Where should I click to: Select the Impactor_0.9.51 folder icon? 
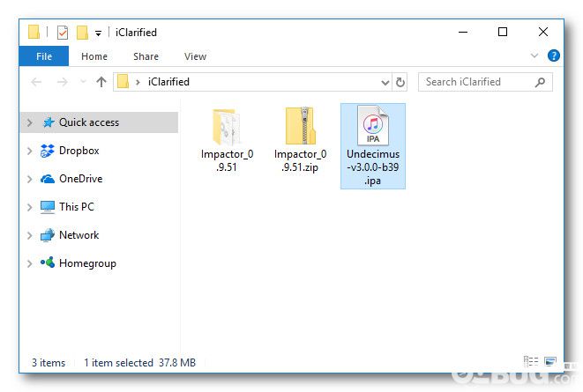pos(226,127)
